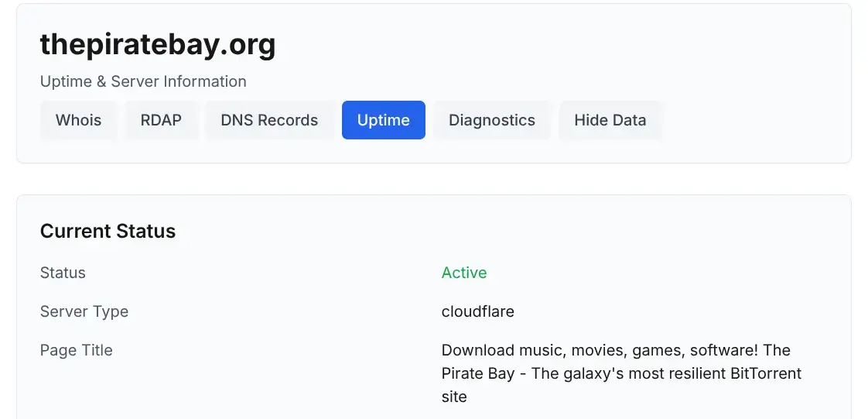The height and width of the screenshot is (419, 868).
Task: Click the word "resilient" in the page title
Action: pyautogui.click(x=694, y=373)
